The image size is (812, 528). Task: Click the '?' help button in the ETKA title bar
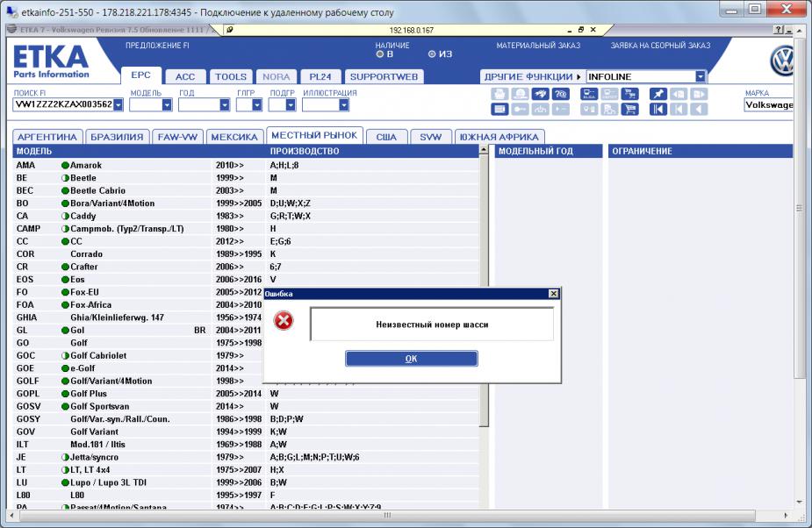(779, 30)
